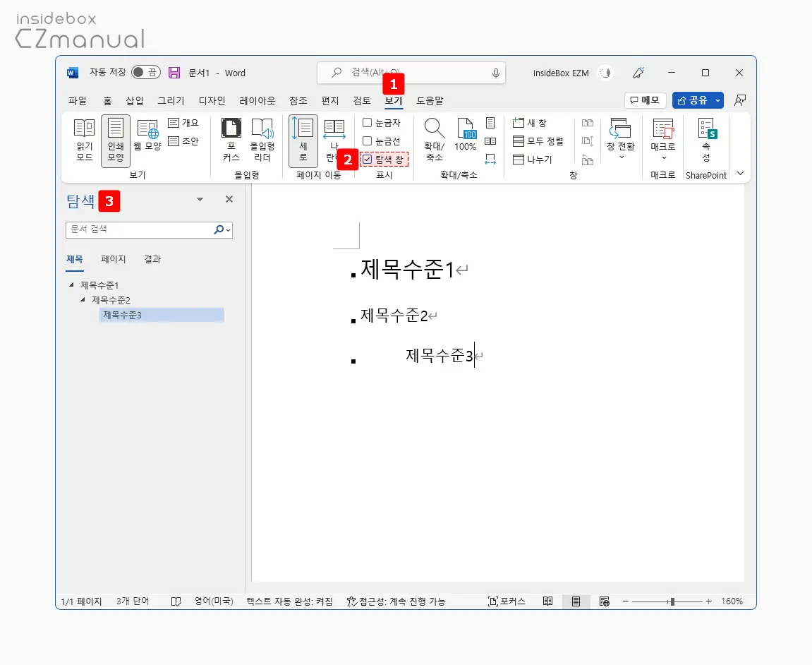This screenshot has width=812, height=665.
Task: Uncheck Navigation Pane (탐색 창) checkbox
Action: (x=367, y=159)
